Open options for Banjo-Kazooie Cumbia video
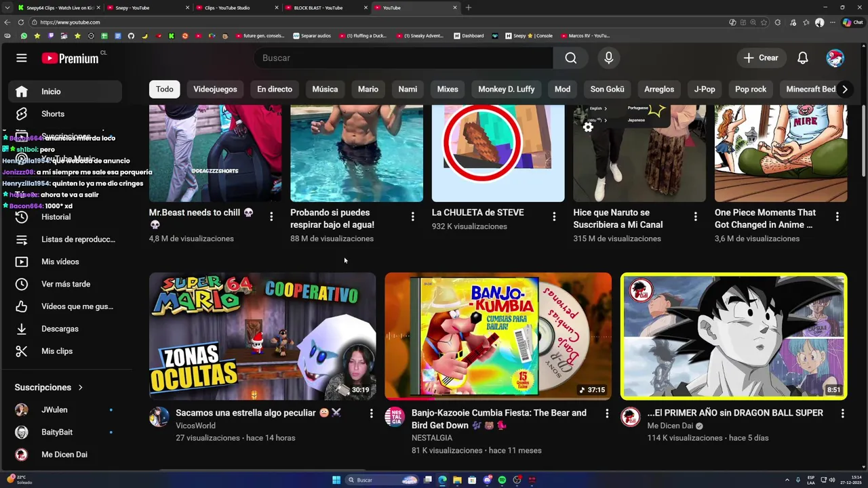The image size is (868, 488). (607, 413)
